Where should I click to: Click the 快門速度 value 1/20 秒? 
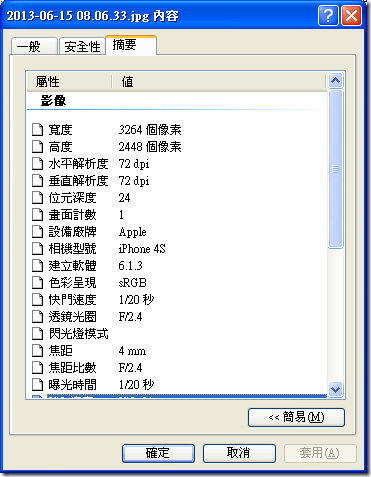pos(136,300)
